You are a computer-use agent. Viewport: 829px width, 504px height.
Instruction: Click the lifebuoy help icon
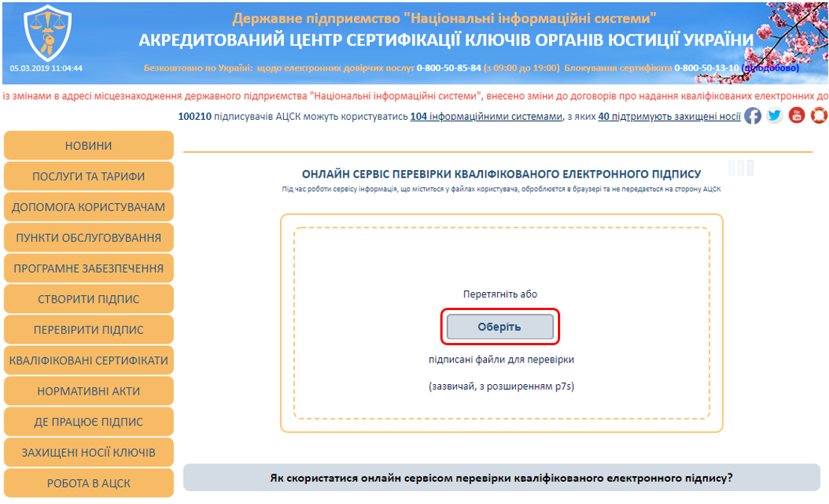tap(819, 116)
